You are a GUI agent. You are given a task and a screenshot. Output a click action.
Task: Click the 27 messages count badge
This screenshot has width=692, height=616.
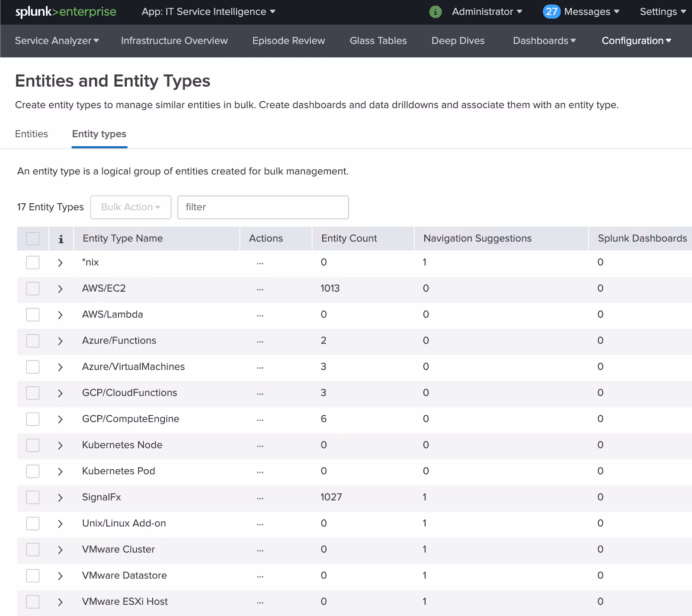(551, 12)
